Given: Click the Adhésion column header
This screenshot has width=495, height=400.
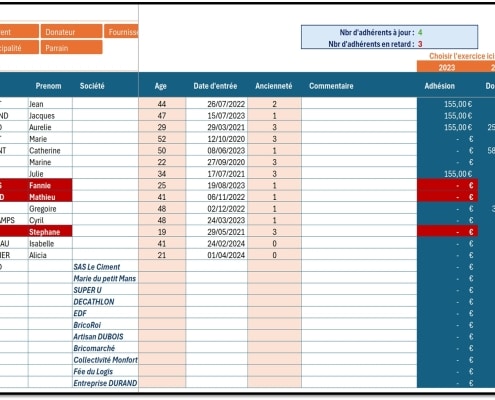Looking at the screenshot, I should [439, 86].
